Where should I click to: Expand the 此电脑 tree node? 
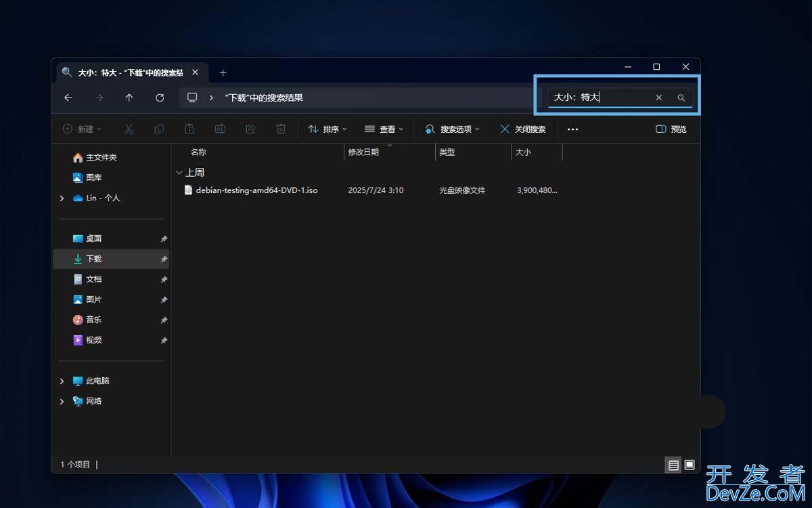click(x=62, y=381)
